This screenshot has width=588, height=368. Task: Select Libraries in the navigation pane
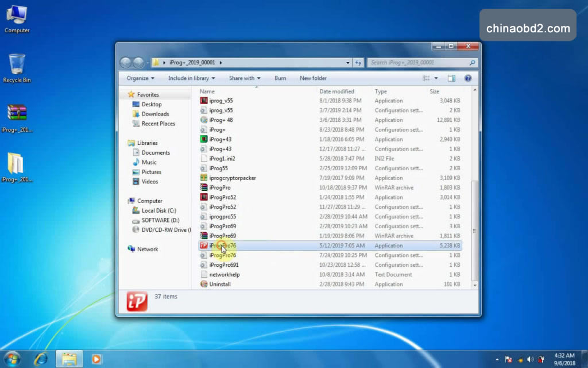pyautogui.click(x=147, y=143)
